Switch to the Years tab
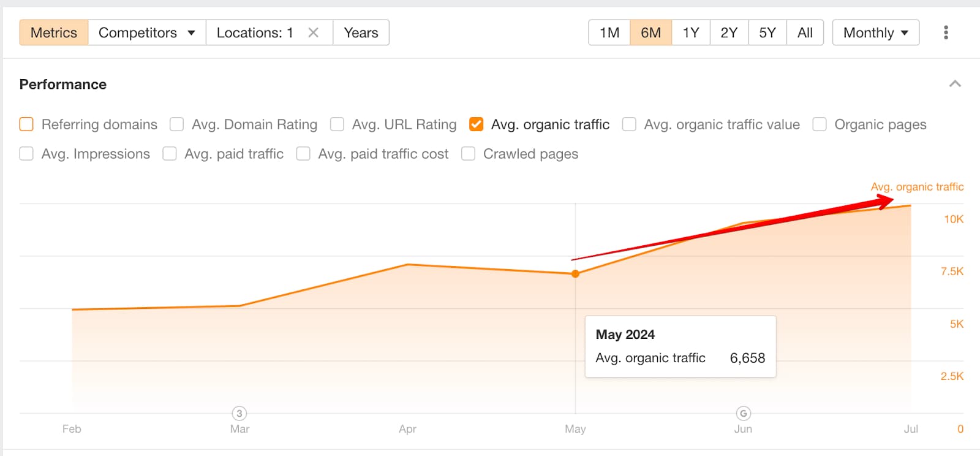Viewport: 980px width, 456px height. [361, 32]
